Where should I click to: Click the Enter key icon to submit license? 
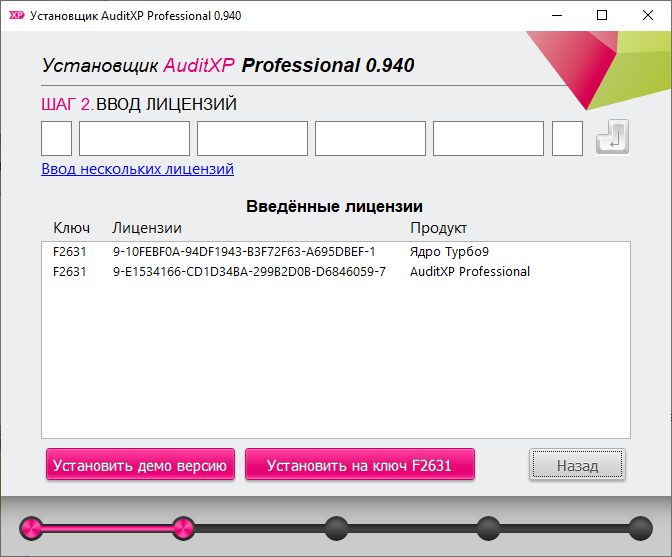[612, 137]
